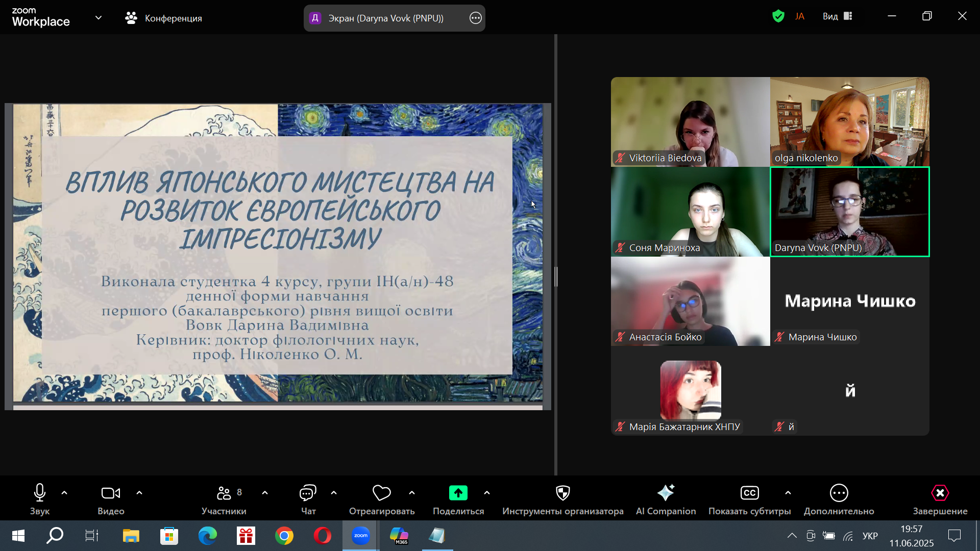
Task: Select Соня Мариноха video tile
Action: point(690,212)
